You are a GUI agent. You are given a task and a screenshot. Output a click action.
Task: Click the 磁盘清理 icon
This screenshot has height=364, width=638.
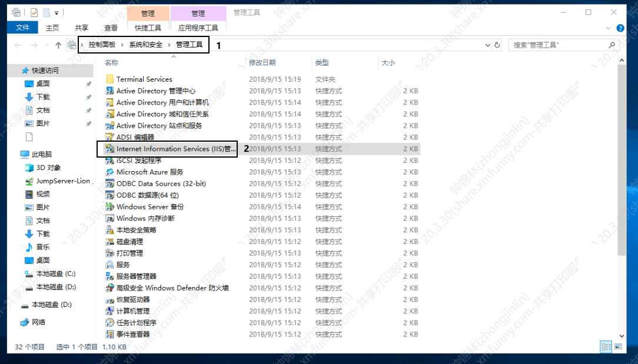click(109, 242)
